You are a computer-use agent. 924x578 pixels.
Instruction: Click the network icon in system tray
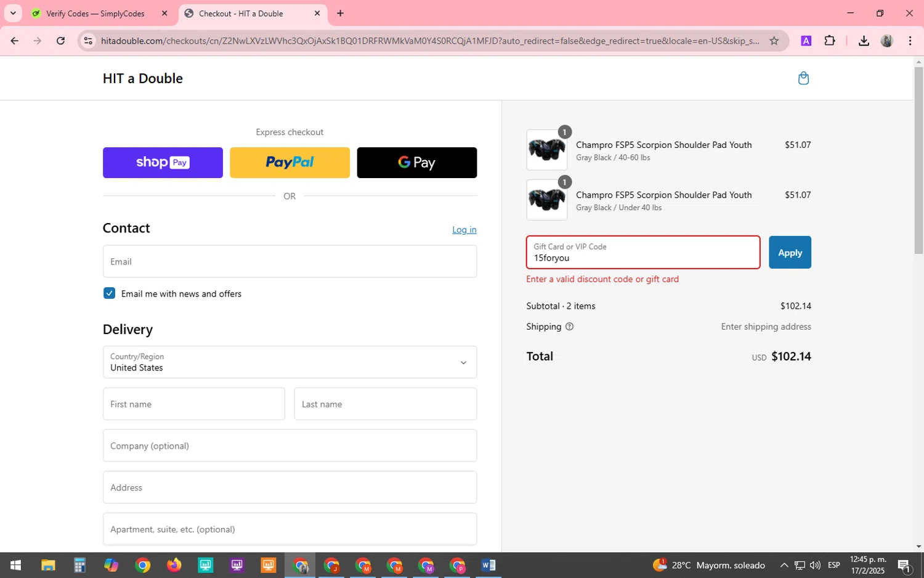coord(800,565)
